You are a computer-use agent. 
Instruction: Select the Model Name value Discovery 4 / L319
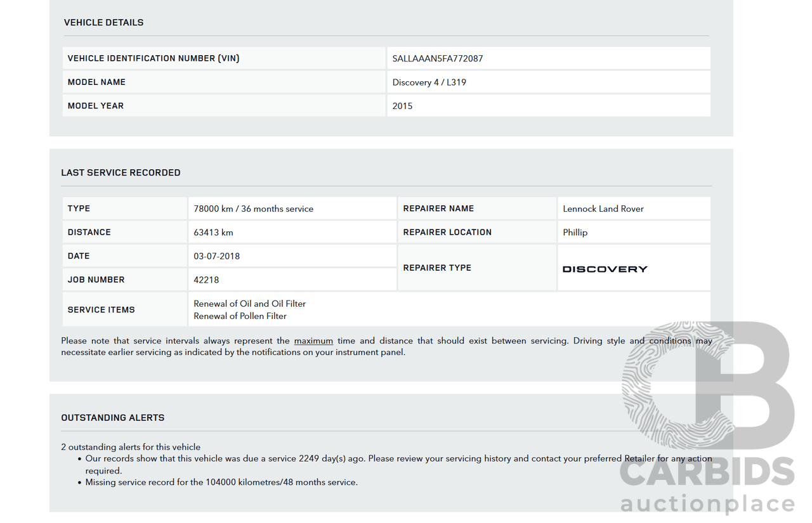(429, 82)
